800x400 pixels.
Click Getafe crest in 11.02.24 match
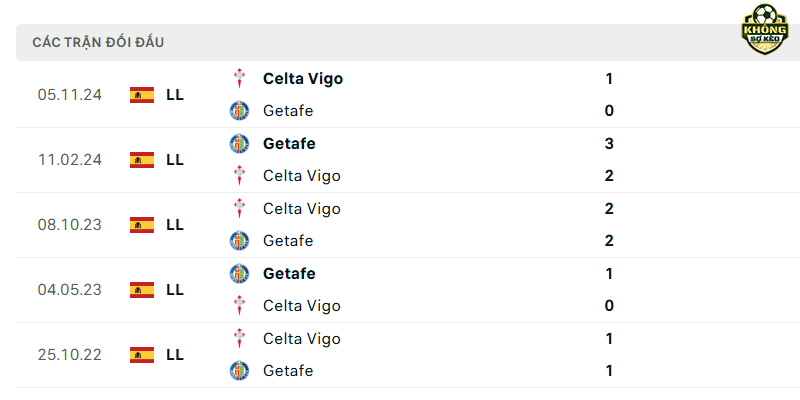(x=239, y=143)
